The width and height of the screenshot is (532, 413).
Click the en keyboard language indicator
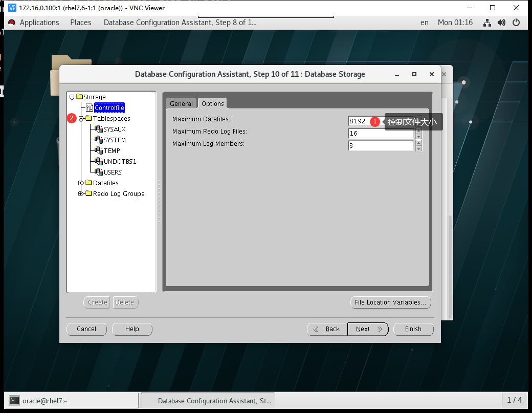(x=425, y=23)
